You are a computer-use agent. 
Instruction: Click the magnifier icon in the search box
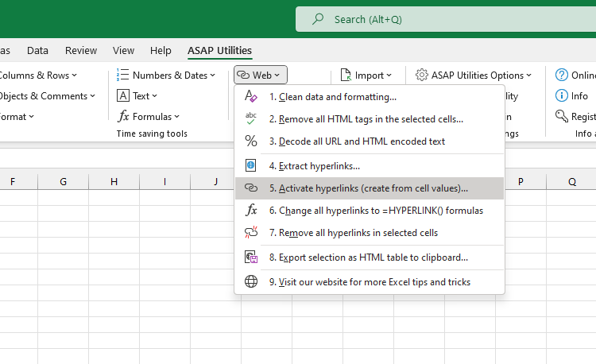click(x=318, y=19)
